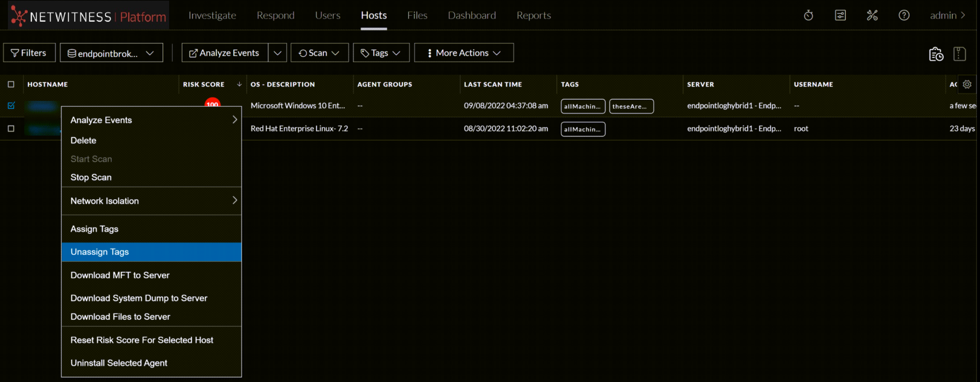Click the Analyze Events toolbar button
The width and height of the screenshot is (980, 382).
pyautogui.click(x=225, y=53)
